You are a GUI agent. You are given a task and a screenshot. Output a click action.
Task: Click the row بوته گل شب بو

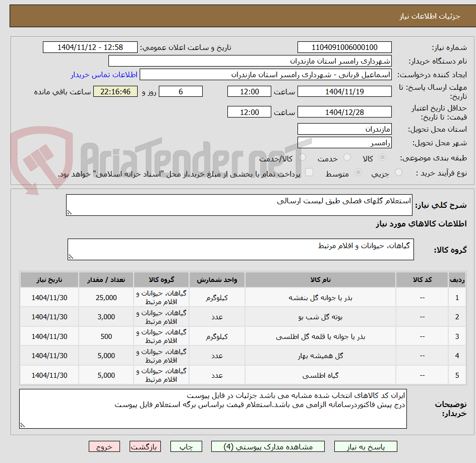[x=243, y=317]
